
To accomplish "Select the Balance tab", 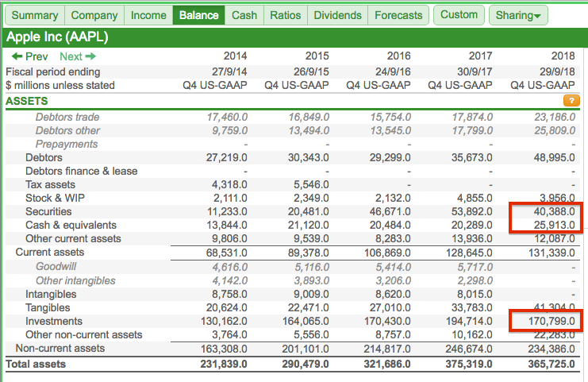I will [198, 15].
